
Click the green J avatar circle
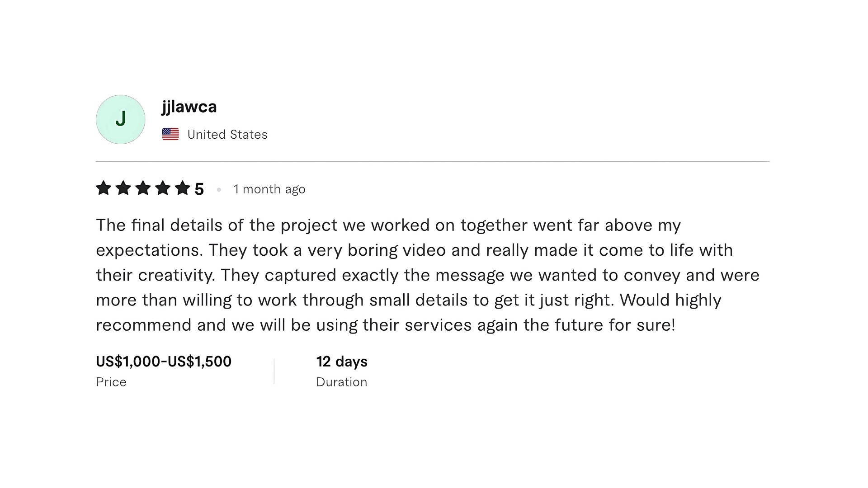coord(120,119)
